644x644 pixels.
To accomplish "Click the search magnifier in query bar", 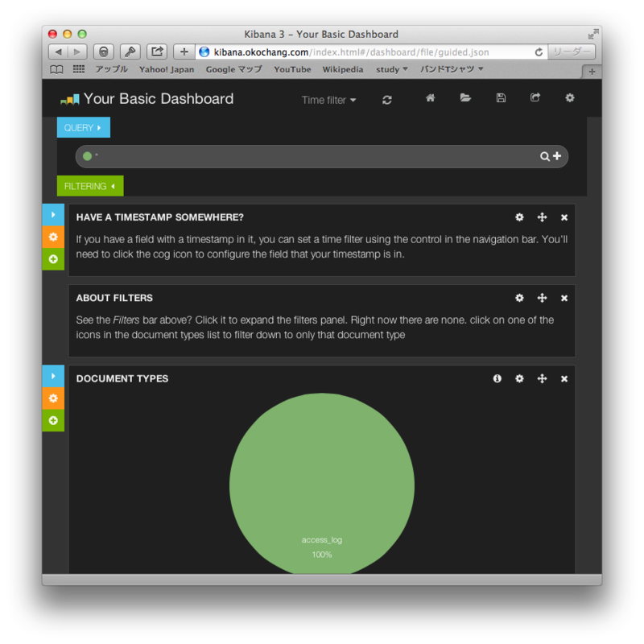I will [x=545, y=156].
